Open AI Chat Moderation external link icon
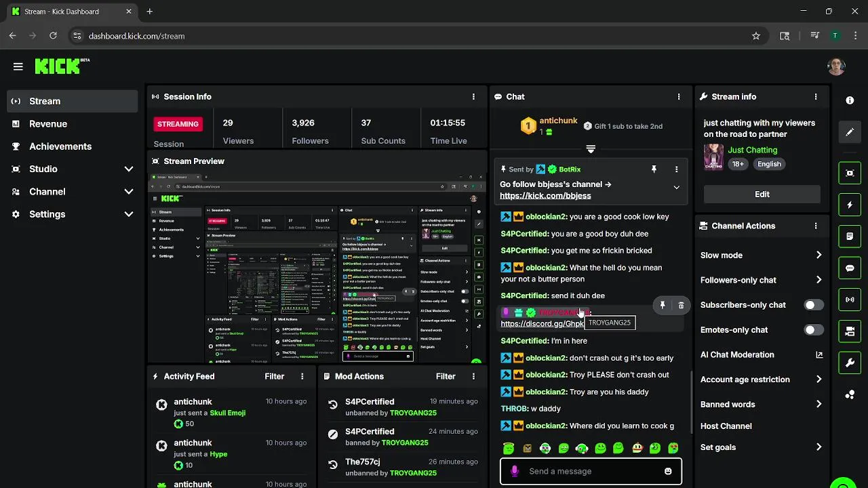 (x=819, y=354)
